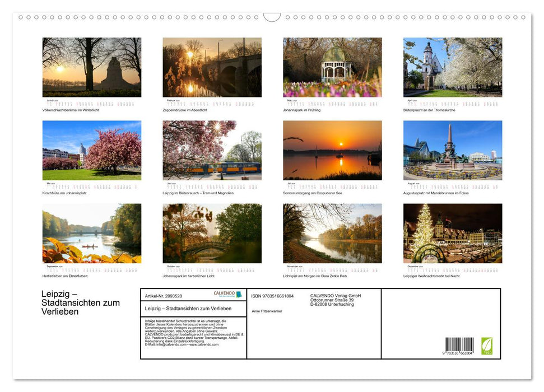Image resolution: width=544 pixels, height=392 pixels.
Task: Open the Völkerschlachtdenkmal im Winterlicht photo
Action: pos(92,67)
